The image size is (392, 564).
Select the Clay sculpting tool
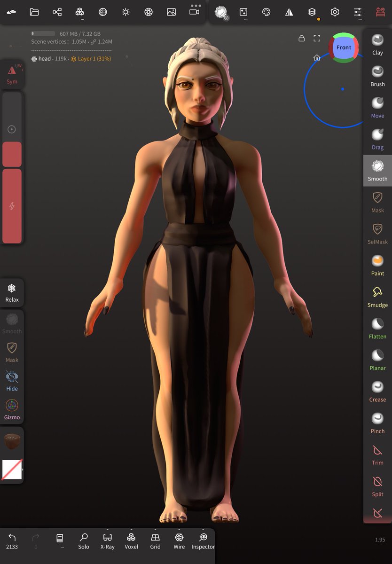(x=377, y=45)
